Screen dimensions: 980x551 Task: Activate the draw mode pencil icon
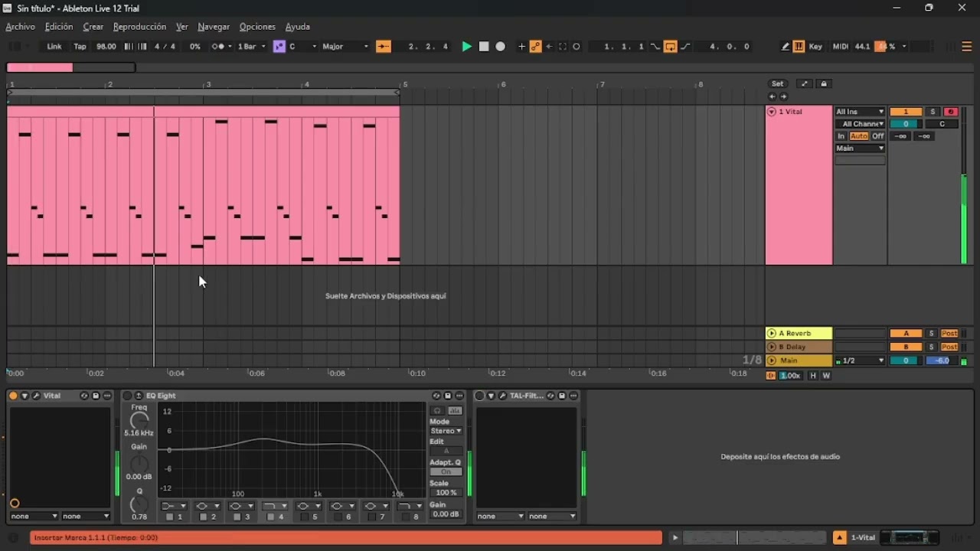coord(786,47)
